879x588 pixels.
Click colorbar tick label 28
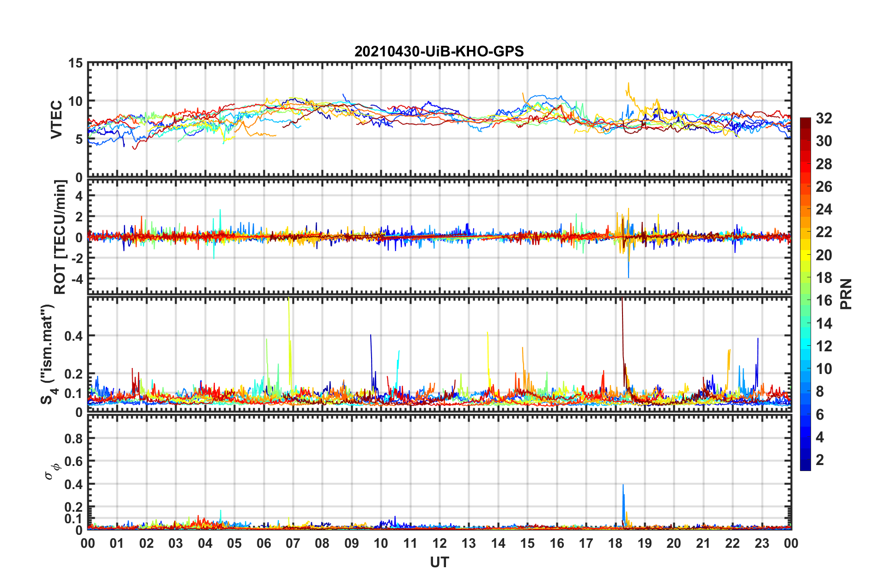pos(824,164)
